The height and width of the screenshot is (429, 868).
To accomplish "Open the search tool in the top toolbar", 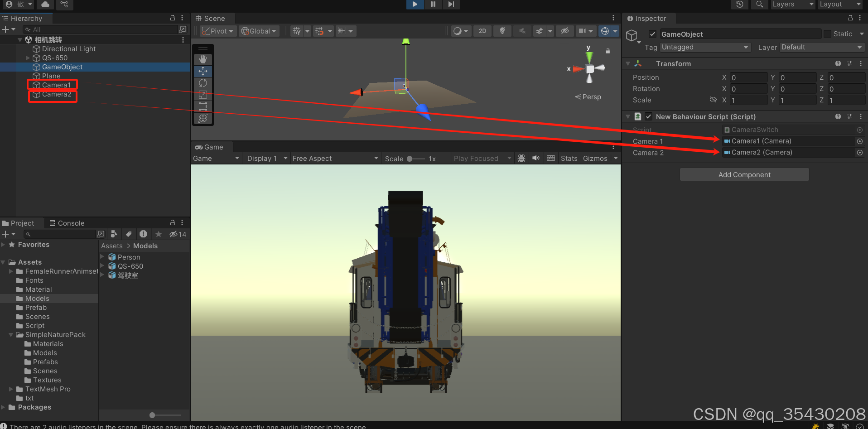I will 759,5.
